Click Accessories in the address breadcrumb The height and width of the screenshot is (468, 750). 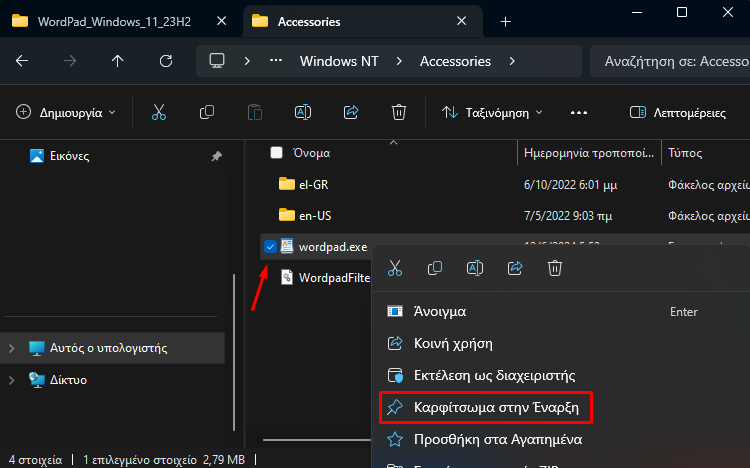(x=455, y=61)
